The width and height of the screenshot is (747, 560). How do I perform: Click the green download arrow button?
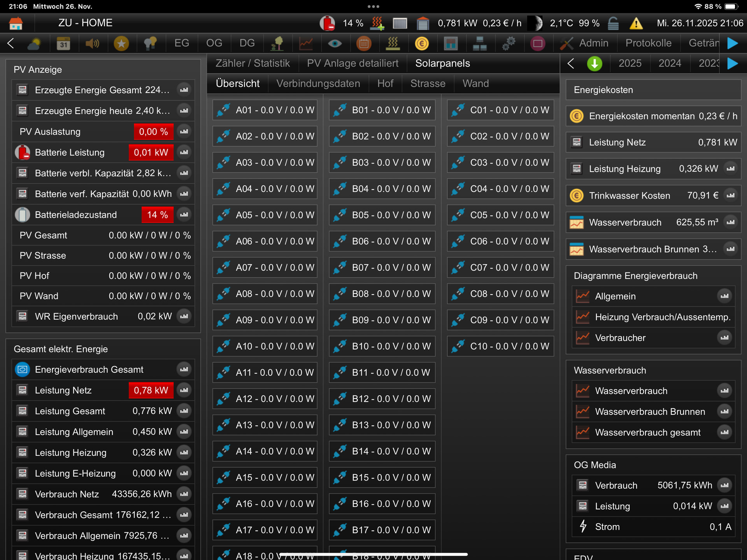pyautogui.click(x=594, y=63)
